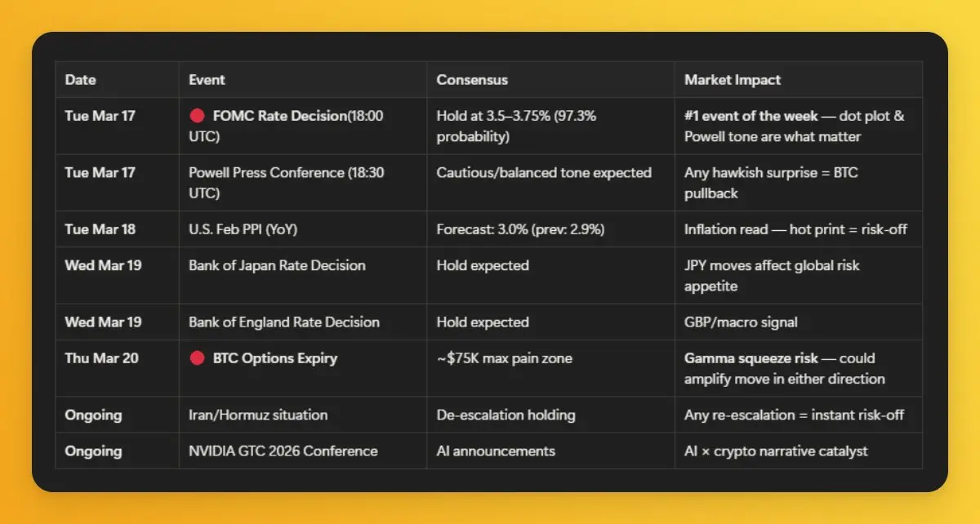Click the NVIDIA GTC 2026 Conference event
This screenshot has width=980, height=524.
point(283,451)
